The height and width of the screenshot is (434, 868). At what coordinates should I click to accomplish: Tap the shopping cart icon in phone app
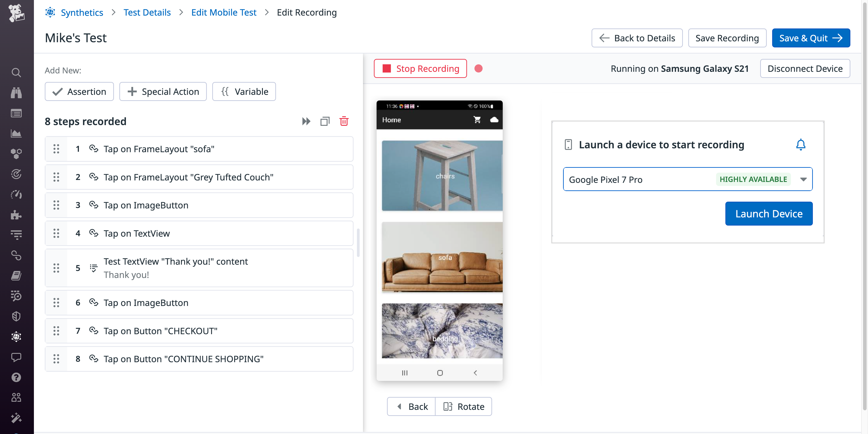[477, 119]
